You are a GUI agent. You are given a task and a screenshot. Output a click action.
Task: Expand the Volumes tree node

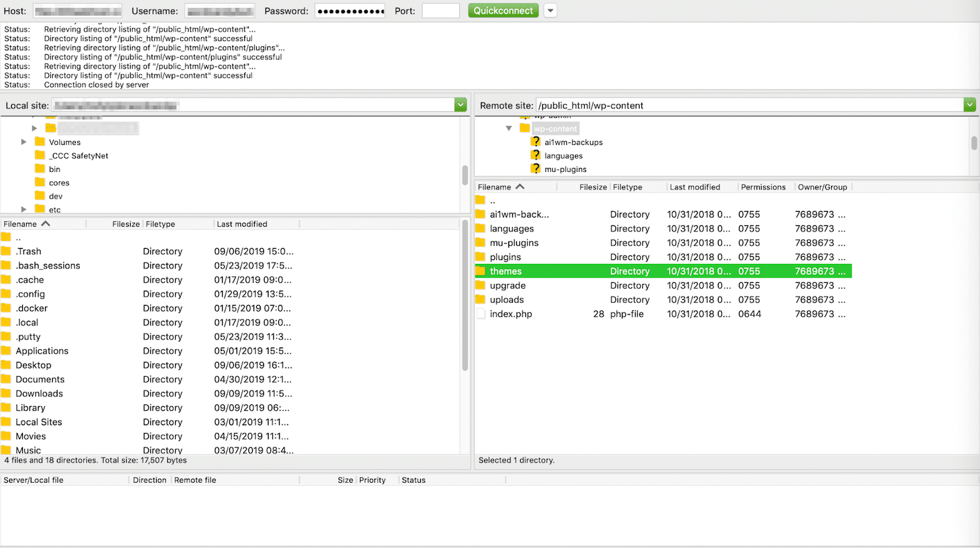(24, 142)
